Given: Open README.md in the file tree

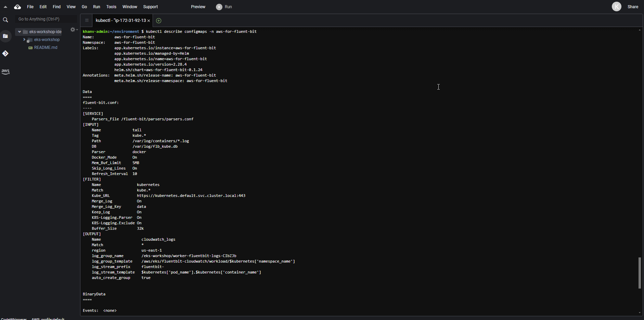Looking at the screenshot, I should [46, 48].
